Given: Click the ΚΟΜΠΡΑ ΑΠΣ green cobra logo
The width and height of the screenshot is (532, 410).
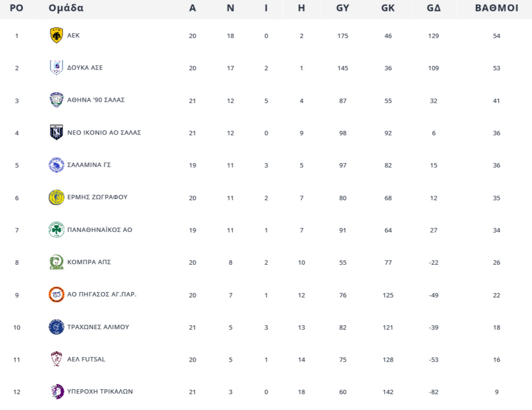Looking at the screenshot, I should 56,262.
